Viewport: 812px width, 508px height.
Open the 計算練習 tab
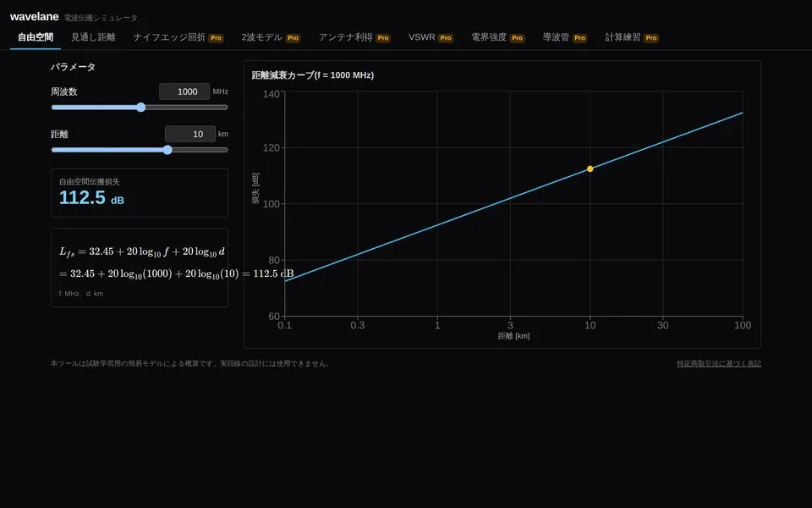pyautogui.click(x=632, y=37)
